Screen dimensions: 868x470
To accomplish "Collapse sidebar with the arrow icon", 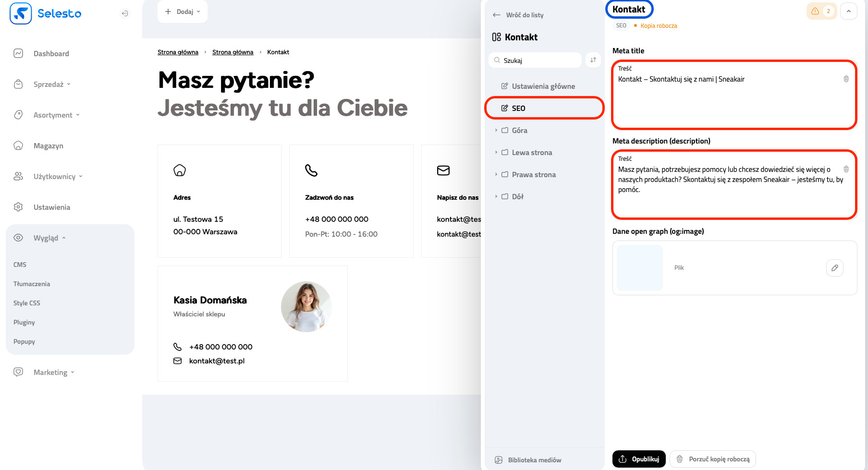I will point(125,13).
